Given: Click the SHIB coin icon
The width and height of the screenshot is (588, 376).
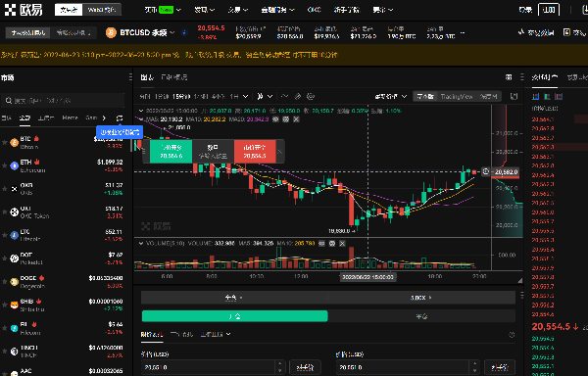Looking at the screenshot, I should (15, 305).
